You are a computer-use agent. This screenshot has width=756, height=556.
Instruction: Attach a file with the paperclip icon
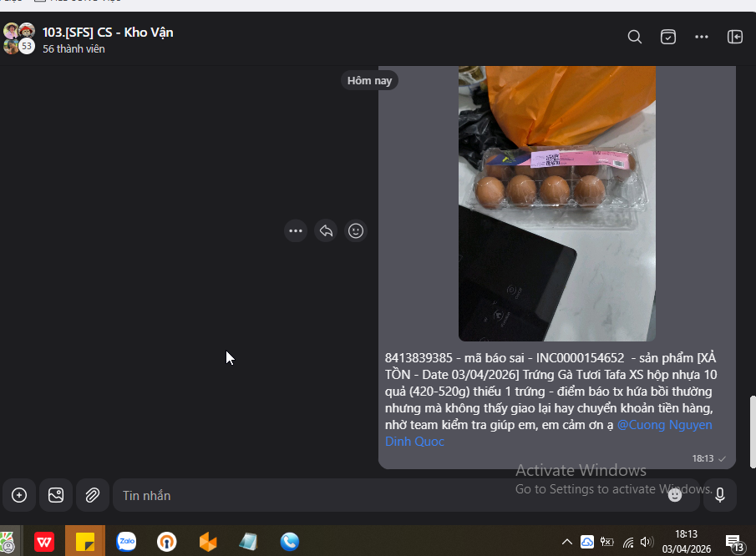(x=93, y=495)
